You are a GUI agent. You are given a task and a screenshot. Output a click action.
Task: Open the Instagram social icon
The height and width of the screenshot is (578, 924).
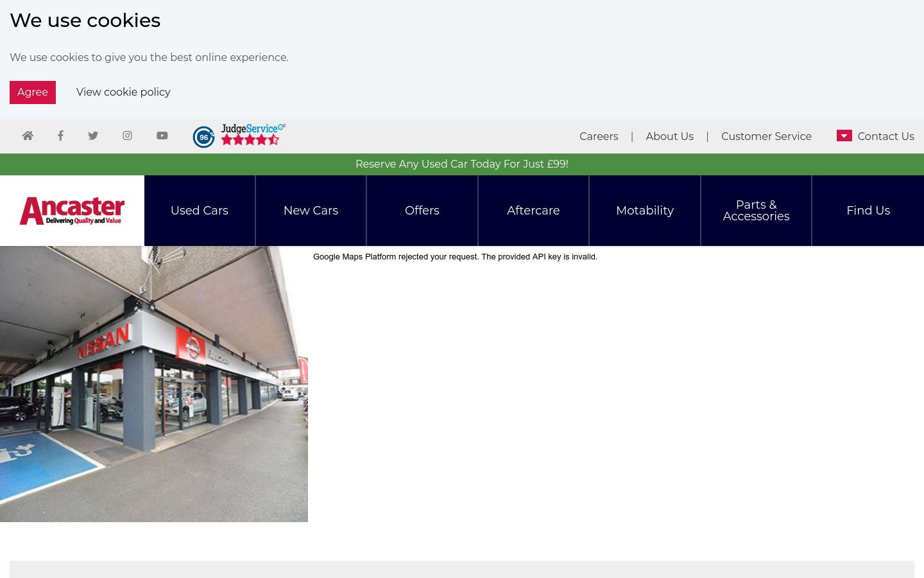point(127,136)
